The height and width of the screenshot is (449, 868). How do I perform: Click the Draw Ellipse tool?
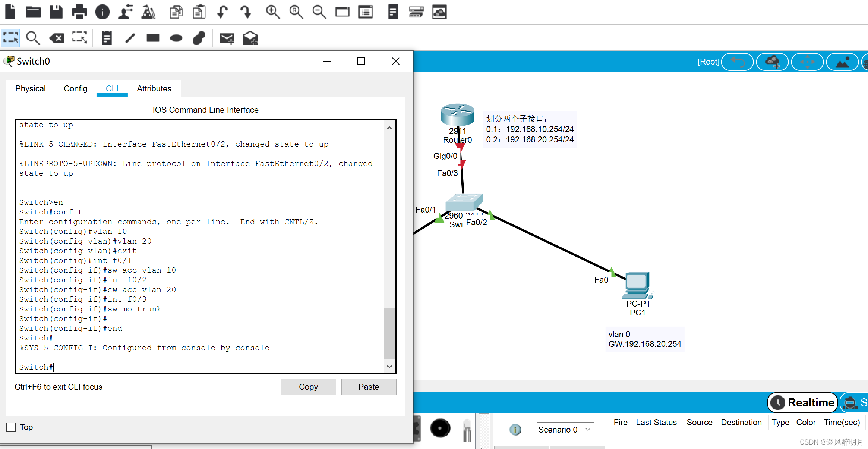tap(176, 38)
